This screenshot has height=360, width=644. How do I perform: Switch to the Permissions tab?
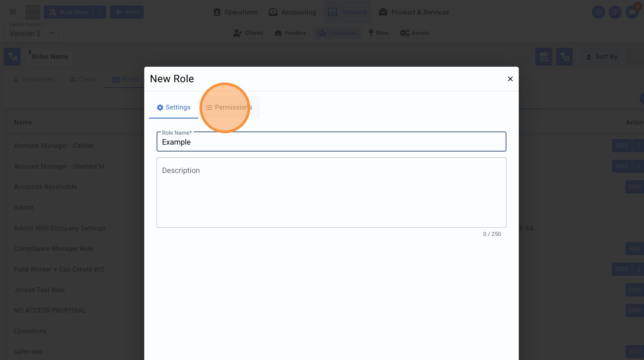[229, 107]
